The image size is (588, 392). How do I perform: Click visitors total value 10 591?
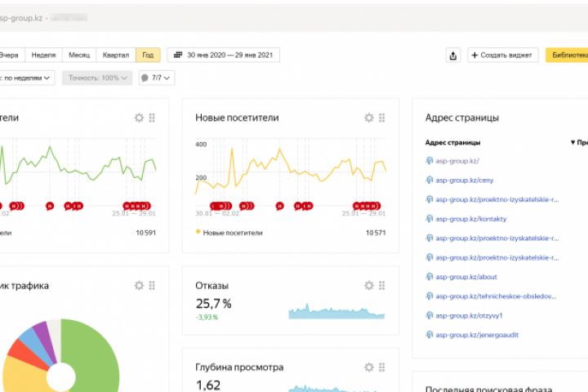pos(145,233)
